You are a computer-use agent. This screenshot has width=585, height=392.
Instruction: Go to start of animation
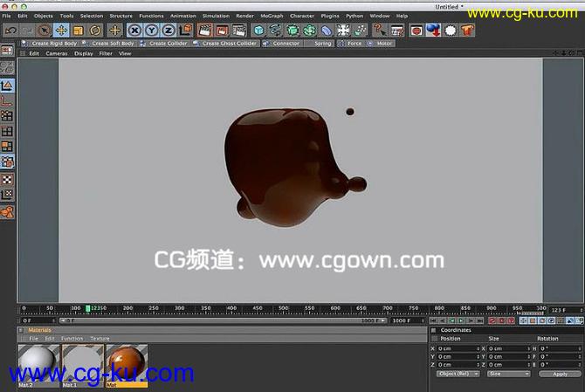click(x=433, y=320)
